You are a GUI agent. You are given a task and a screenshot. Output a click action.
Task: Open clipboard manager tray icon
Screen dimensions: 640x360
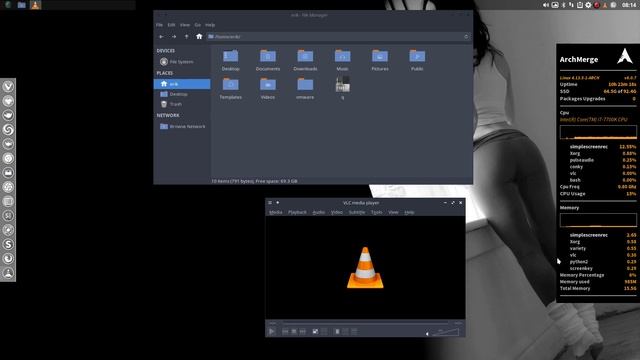(580, 5)
